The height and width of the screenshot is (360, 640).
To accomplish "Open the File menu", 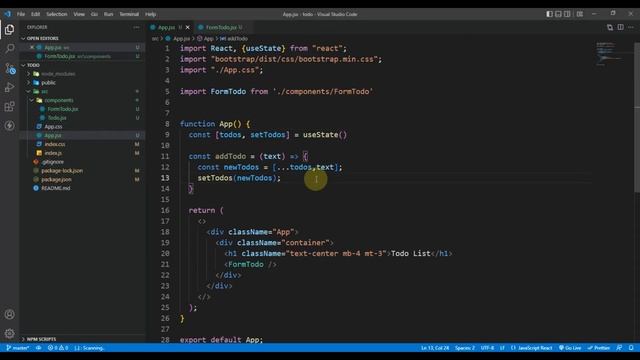I will (21, 14).
